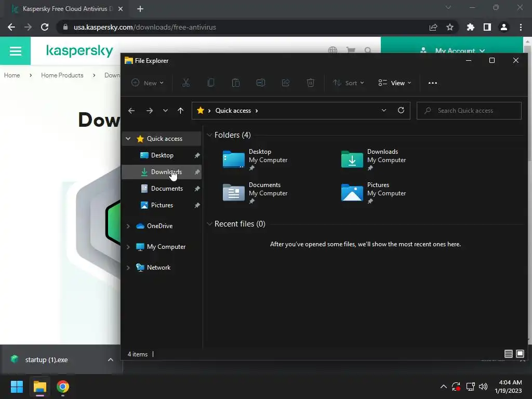This screenshot has width=532, height=399.
Task: Open startup (1).exe download options chevron
Action: point(110,360)
